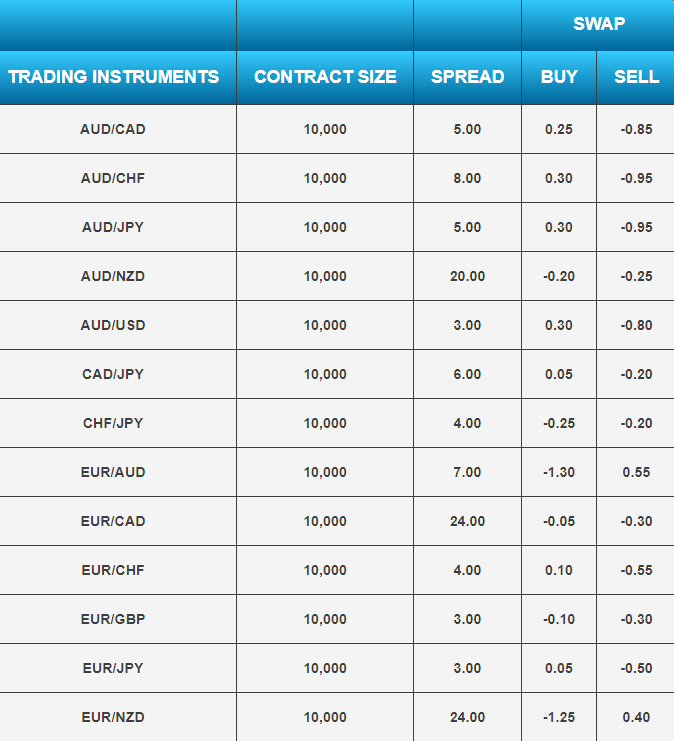
Task: Click the CHF/JPY instrument name
Action: [113, 423]
